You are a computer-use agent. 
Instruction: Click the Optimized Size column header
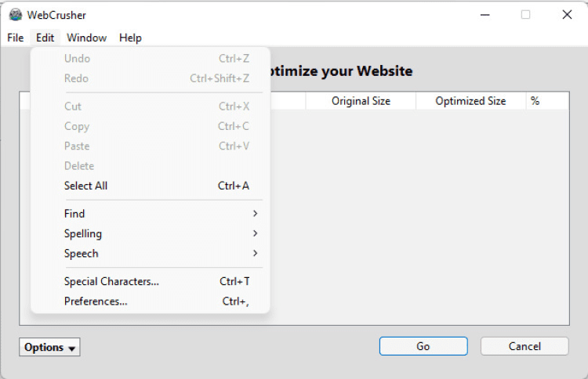point(470,101)
